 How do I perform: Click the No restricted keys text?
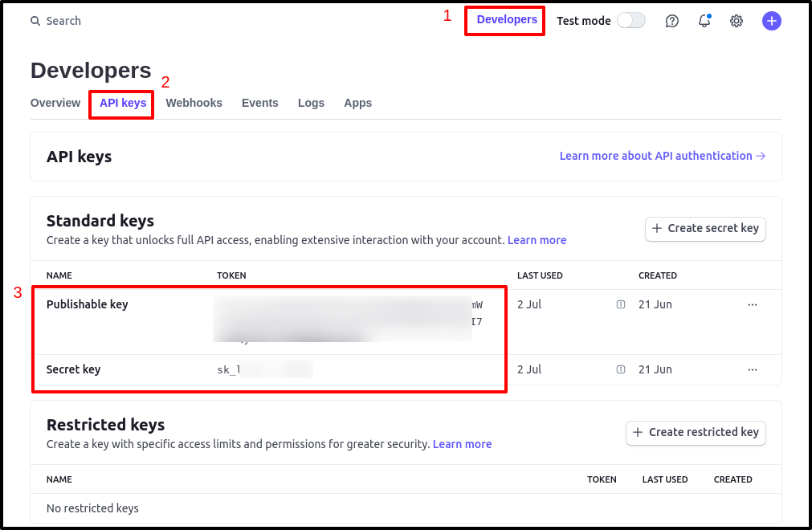pos(92,508)
